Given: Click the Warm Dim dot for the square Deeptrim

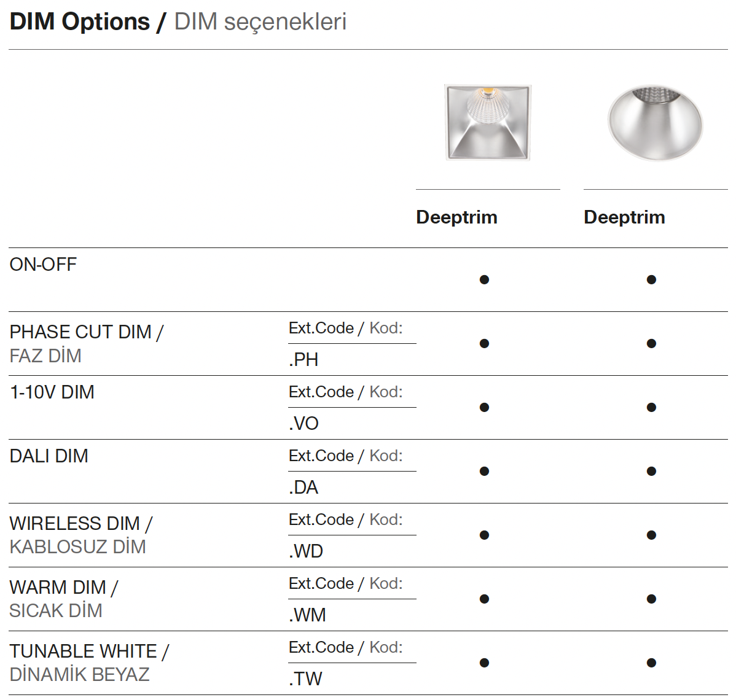Looking at the screenshot, I should (484, 599).
